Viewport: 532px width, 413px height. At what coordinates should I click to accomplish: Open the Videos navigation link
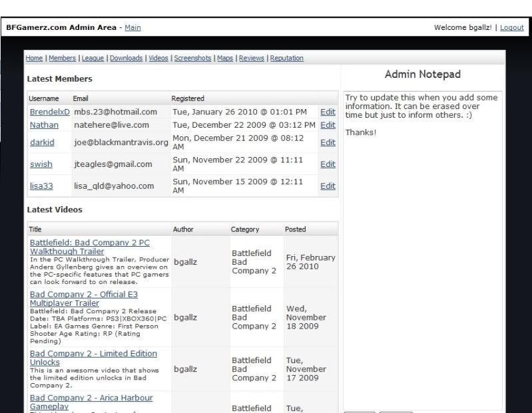pyautogui.click(x=158, y=58)
